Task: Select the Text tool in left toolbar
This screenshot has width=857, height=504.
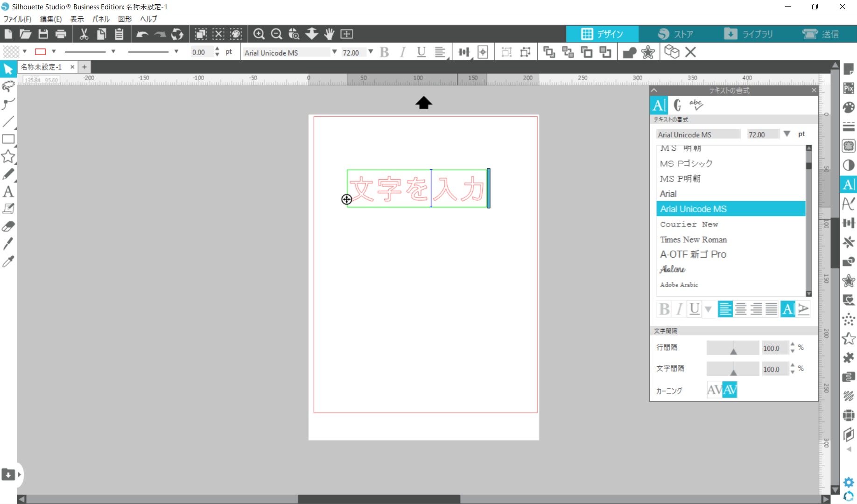Action: coord(8,191)
